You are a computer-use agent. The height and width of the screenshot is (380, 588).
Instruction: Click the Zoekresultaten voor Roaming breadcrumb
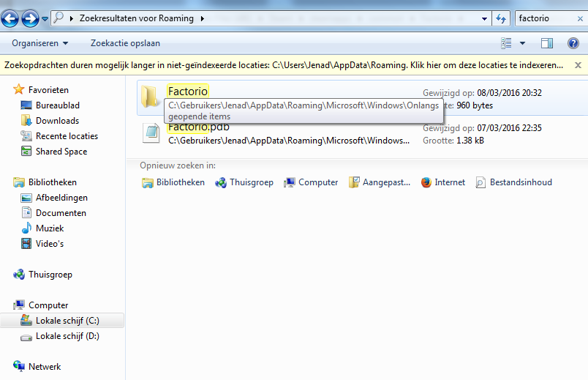(x=137, y=18)
